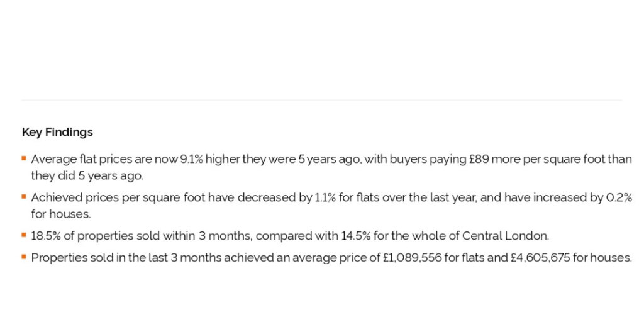Click the words 'Central London'
644x322 pixels.
[505, 236]
